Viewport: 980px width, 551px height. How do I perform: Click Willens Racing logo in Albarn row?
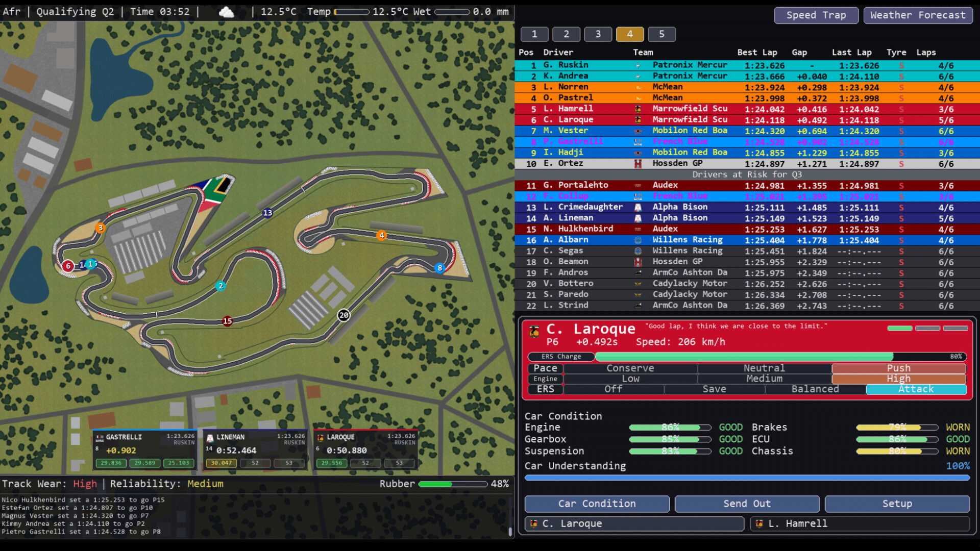tap(638, 240)
